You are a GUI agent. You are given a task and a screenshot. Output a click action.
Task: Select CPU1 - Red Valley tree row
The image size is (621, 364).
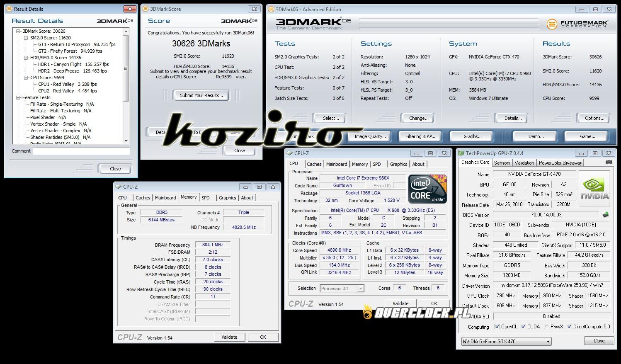click(x=67, y=84)
